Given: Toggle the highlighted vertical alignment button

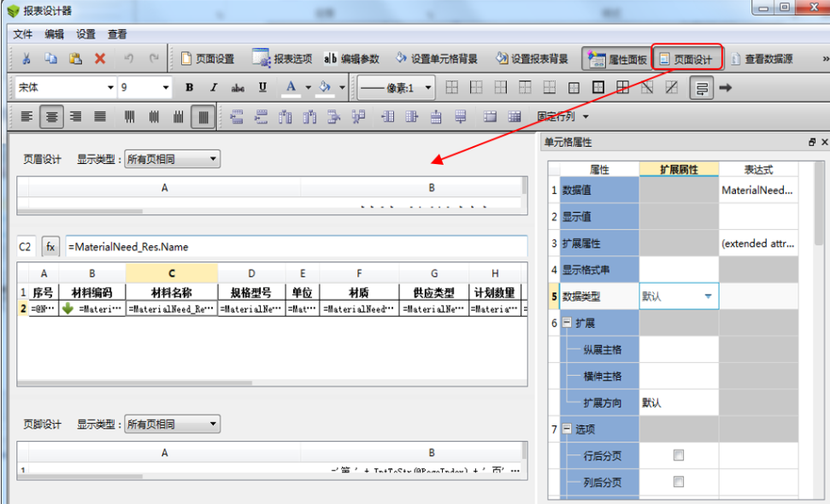Looking at the screenshot, I should 203,117.
